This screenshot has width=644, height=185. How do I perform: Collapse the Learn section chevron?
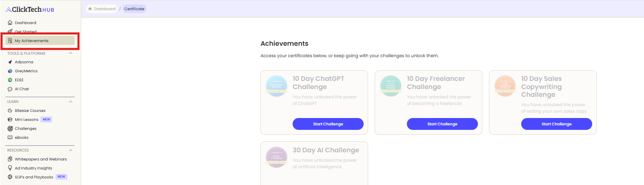[x=71, y=102]
